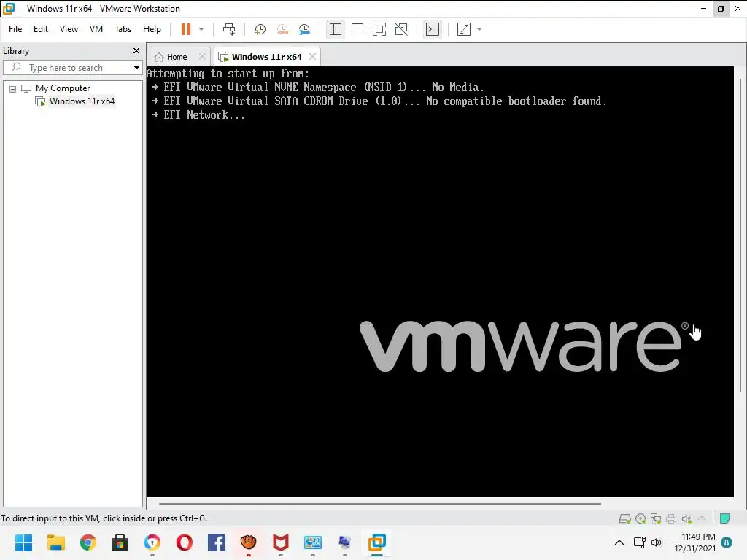Screen dimensions: 747x560
Task: Take a snapshot of this virtual machine
Action: (260, 29)
